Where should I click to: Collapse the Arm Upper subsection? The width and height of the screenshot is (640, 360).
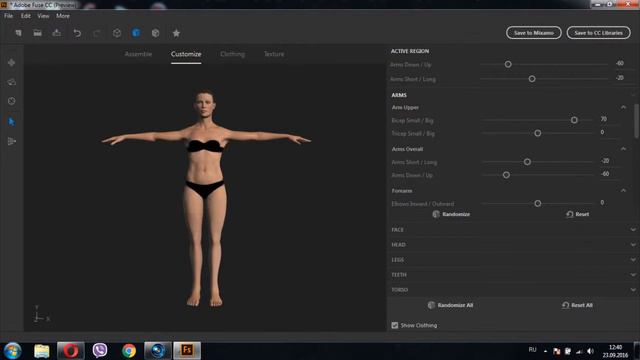click(623, 107)
